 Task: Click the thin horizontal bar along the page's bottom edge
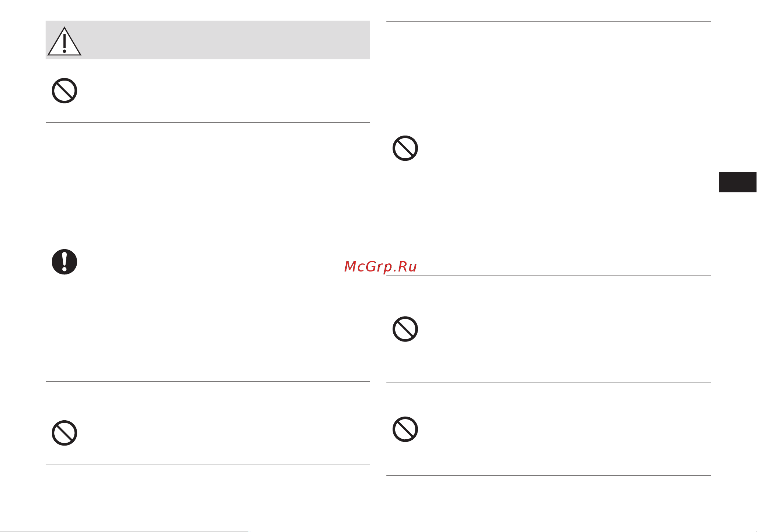(124, 531)
